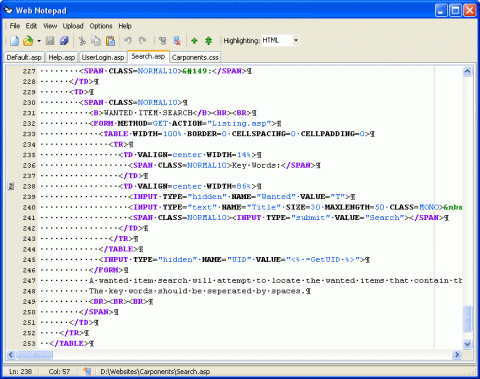480x379 pixels.
Task: Open a file with the folder icon
Action: 28,41
